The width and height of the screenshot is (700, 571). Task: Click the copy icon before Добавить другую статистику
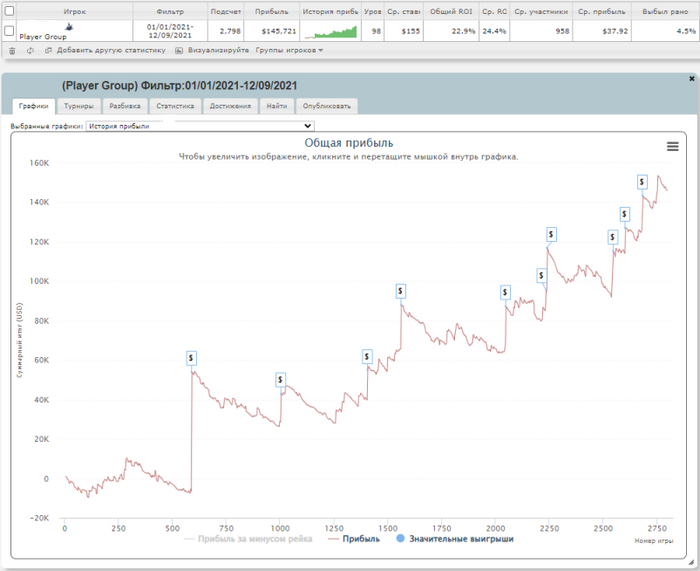48,50
